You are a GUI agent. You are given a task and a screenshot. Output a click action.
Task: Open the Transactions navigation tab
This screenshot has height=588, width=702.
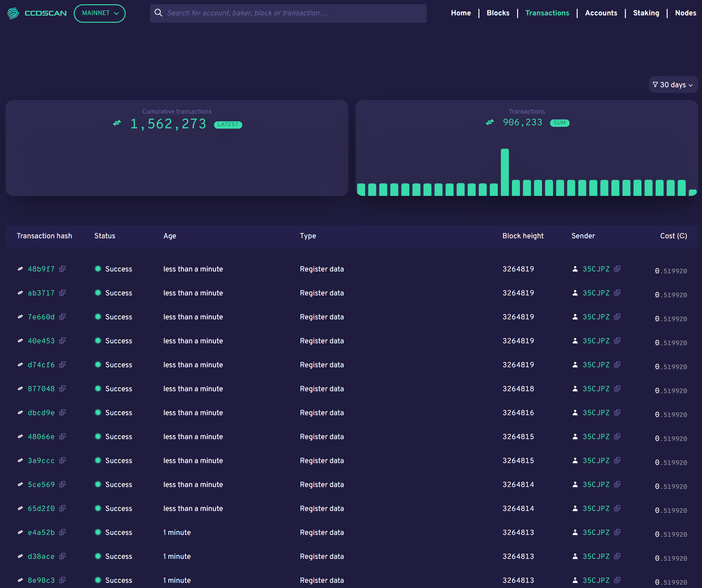547,13
